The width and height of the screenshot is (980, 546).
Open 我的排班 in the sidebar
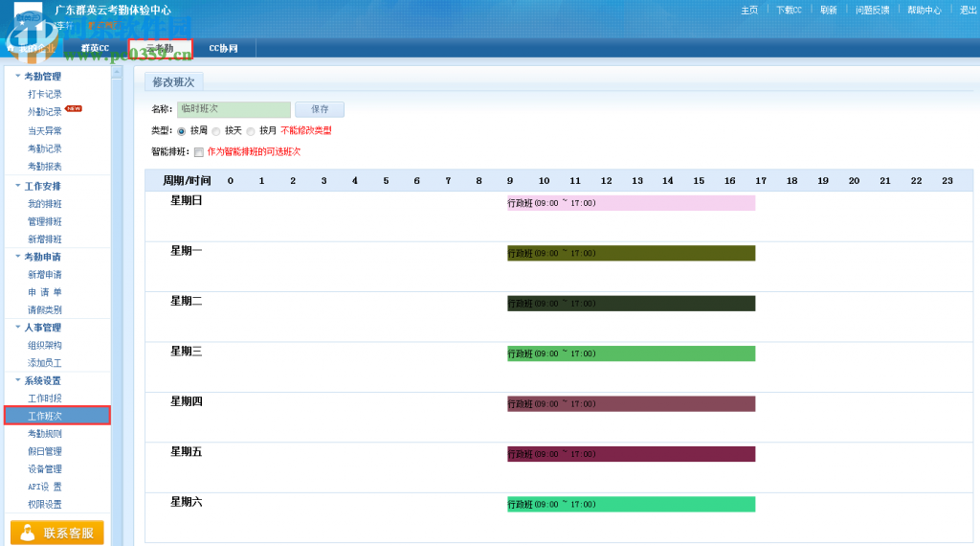(x=45, y=204)
